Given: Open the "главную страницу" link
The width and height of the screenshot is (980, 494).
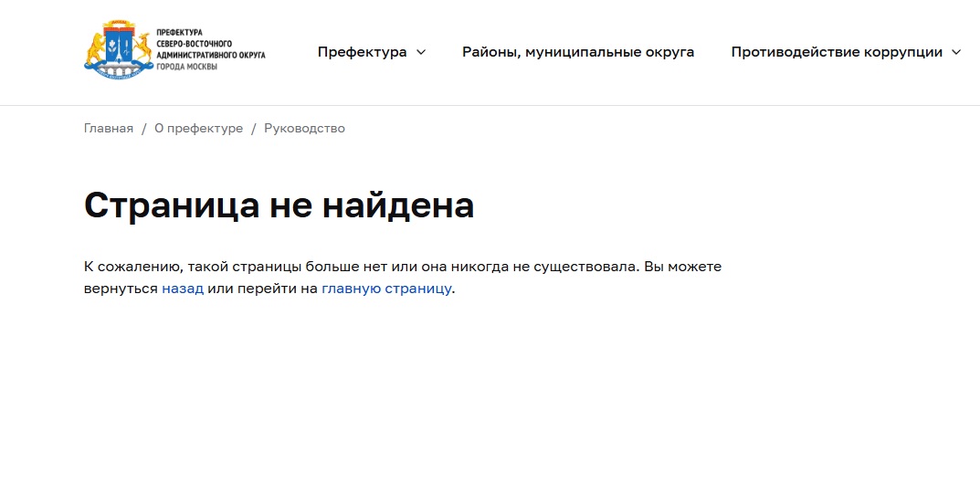Looking at the screenshot, I should (x=386, y=289).
